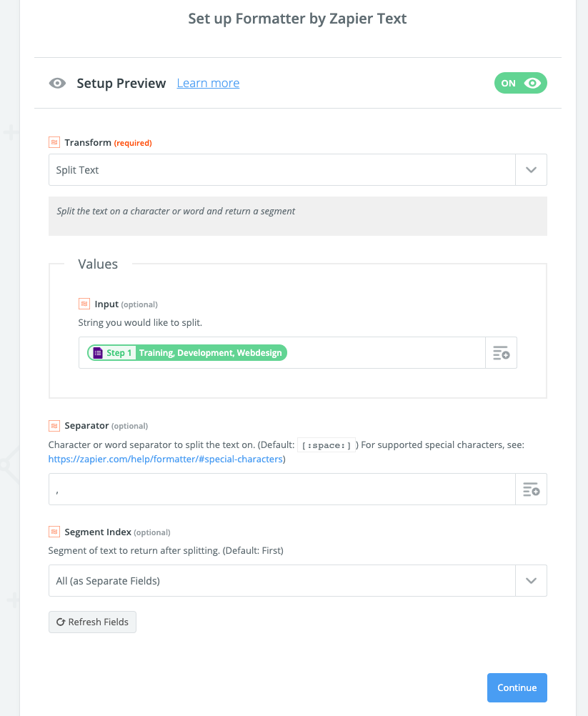Click into the Separator comma input field
The height and width of the screenshot is (716, 588).
click(x=282, y=489)
